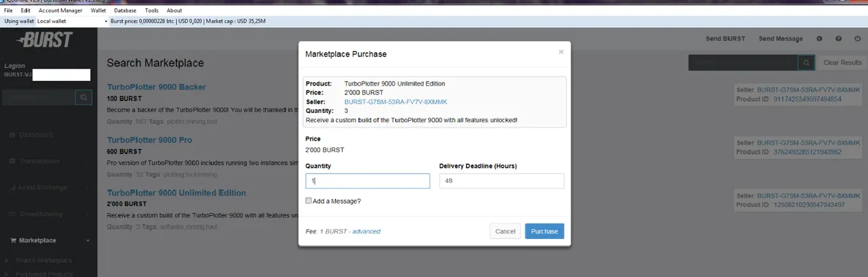Click the marketplace search text box
The image size is (868, 277).
pyautogui.click(x=743, y=62)
